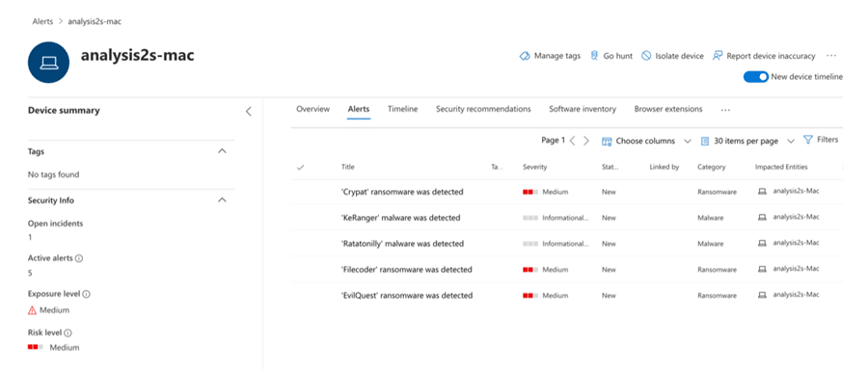Click the Filters funnel icon
This screenshot has width=868, height=373.
click(x=807, y=140)
